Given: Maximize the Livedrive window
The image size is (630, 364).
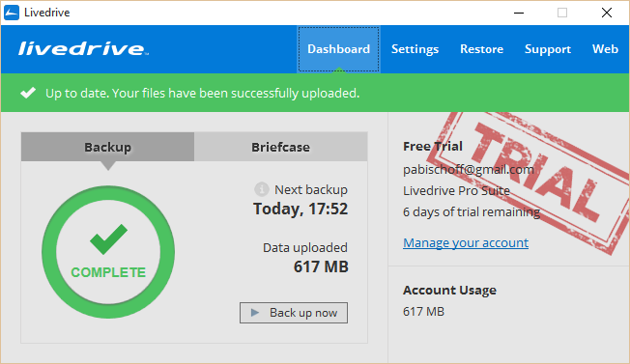Looking at the screenshot, I should (x=562, y=13).
